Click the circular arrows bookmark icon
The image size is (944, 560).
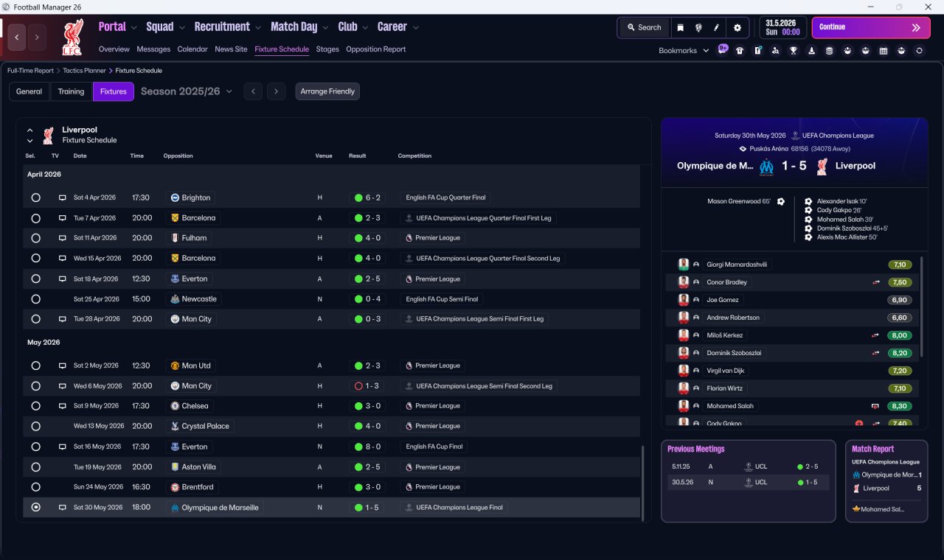coord(919,51)
